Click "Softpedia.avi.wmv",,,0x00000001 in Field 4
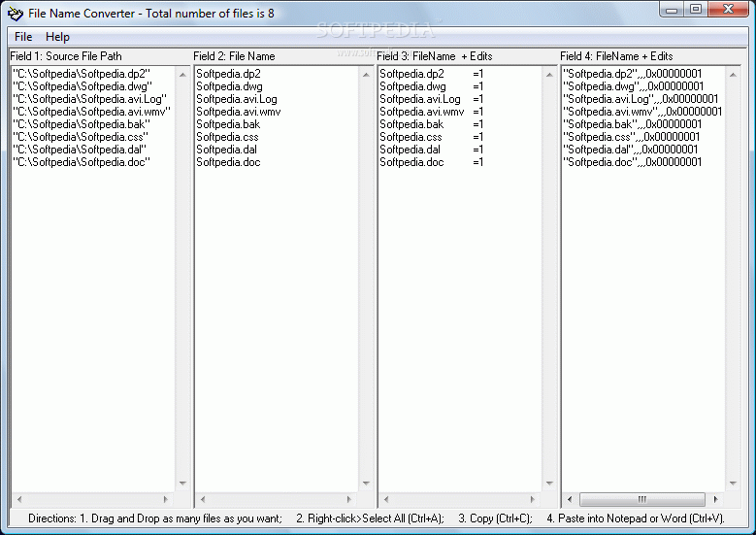 coord(642,112)
